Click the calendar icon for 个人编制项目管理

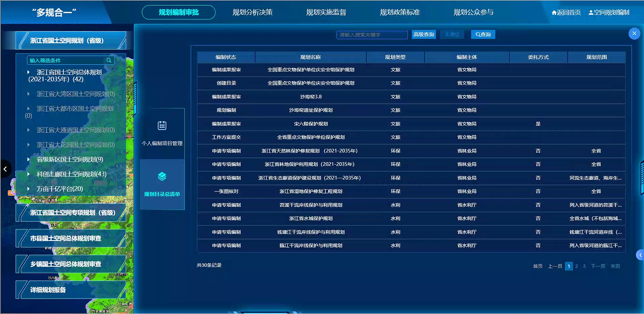click(162, 125)
